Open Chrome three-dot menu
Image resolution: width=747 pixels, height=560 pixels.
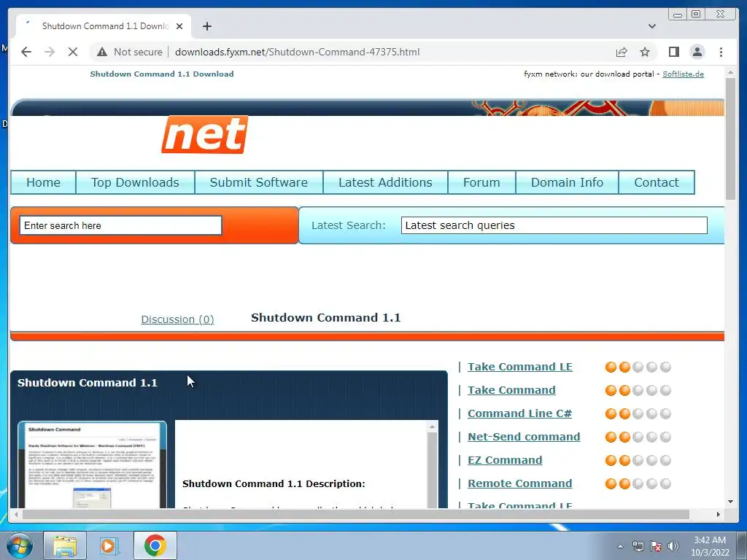point(721,52)
